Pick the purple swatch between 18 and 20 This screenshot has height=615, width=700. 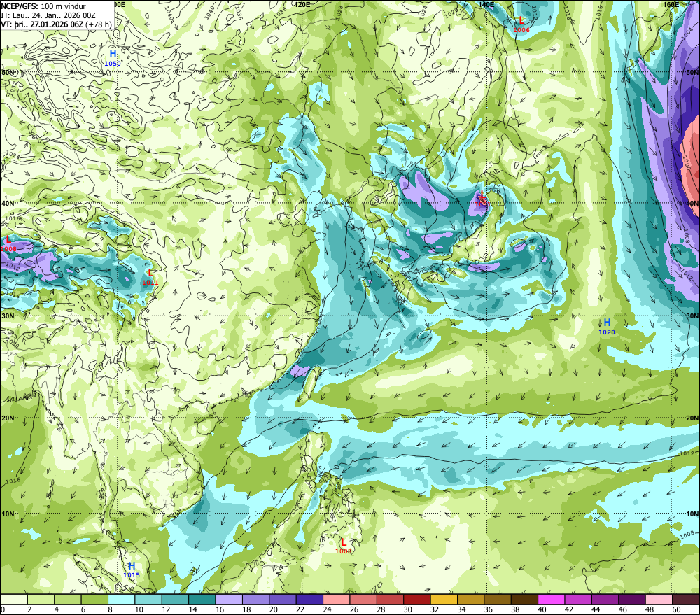point(255,599)
